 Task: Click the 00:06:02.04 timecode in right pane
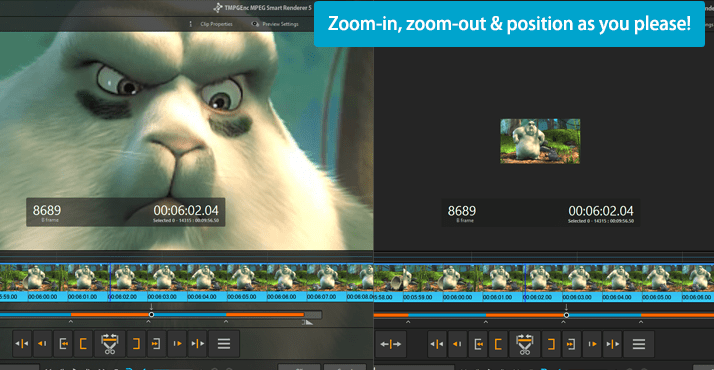601,211
